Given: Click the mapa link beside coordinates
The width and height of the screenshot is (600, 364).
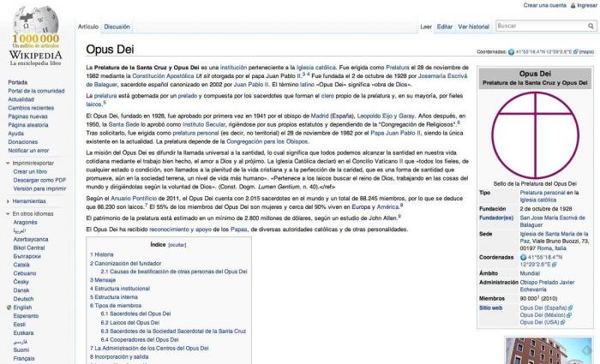Looking at the screenshot, I should point(586,52).
